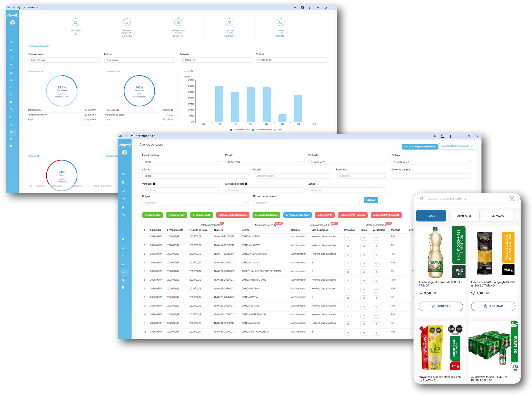The width and height of the screenshot is (532, 395).
Task: Expand the Mostrar/Ocultar columnas dropdown
Action: coord(458,146)
